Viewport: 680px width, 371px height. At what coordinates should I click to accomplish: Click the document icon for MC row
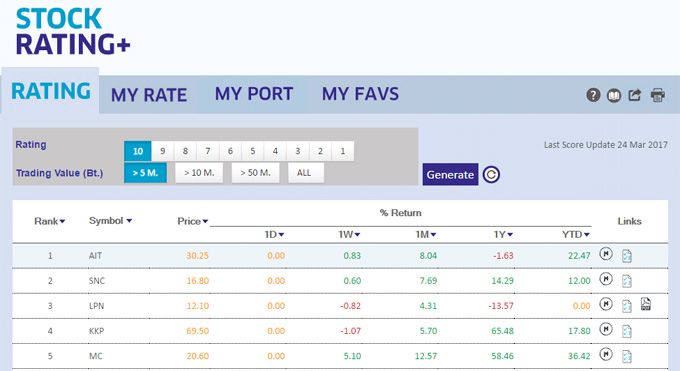pos(627,356)
